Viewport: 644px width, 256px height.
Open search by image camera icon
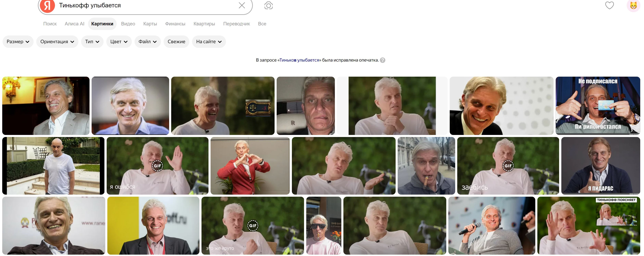pos(268,5)
